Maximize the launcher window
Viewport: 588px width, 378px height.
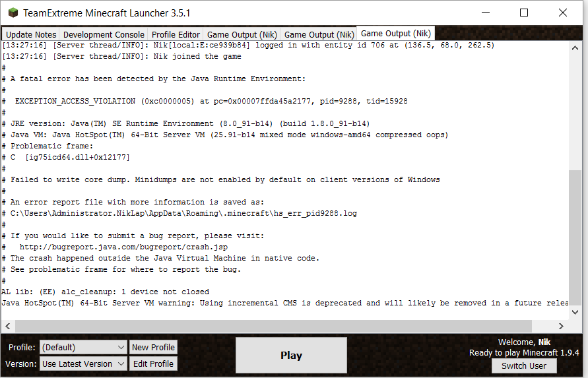coord(524,13)
